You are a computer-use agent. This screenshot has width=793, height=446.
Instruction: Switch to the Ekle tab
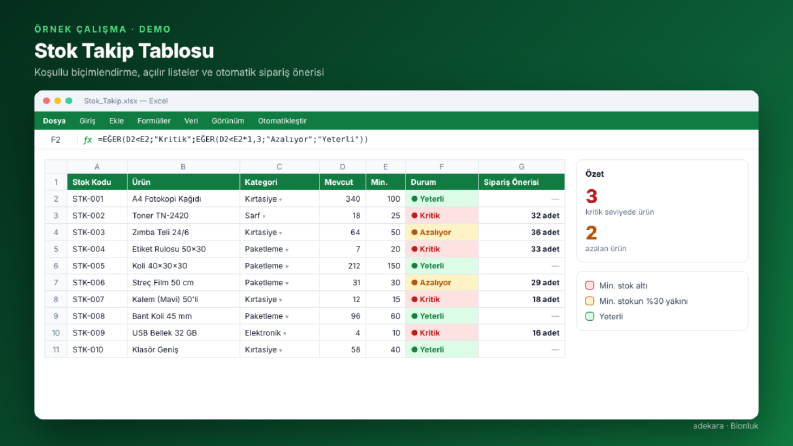coord(116,121)
